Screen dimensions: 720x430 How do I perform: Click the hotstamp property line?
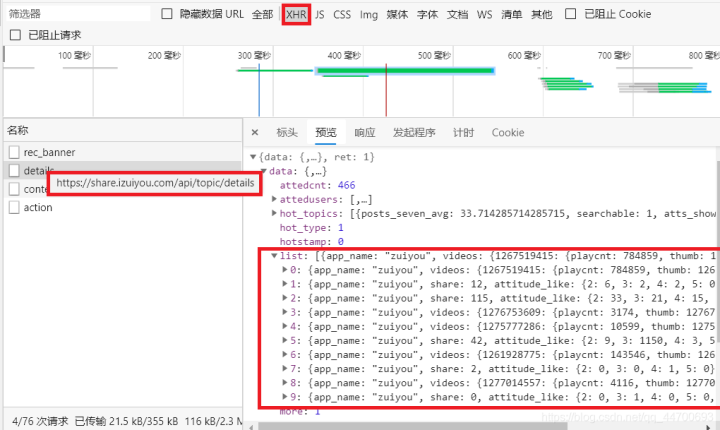312,242
